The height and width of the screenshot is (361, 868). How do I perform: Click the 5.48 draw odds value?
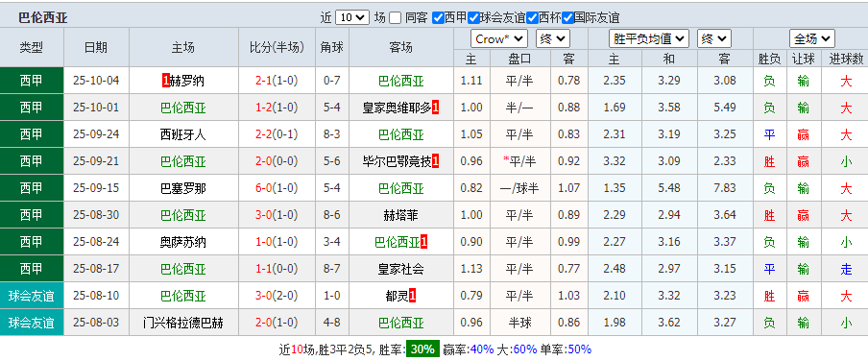click(669, 188)
